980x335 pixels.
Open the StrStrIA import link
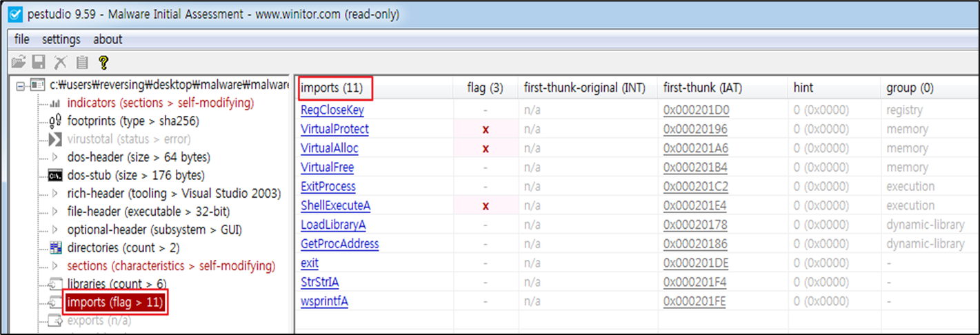[319, 282]
